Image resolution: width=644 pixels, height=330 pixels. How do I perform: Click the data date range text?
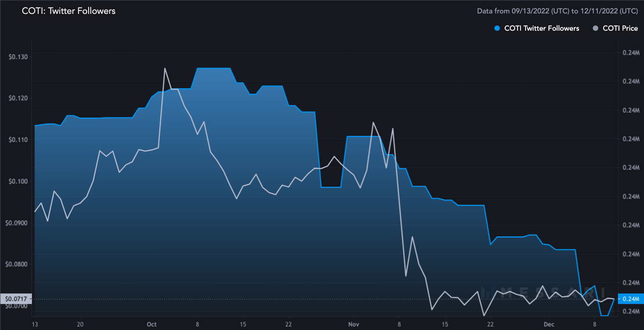(x=557, y=11)
